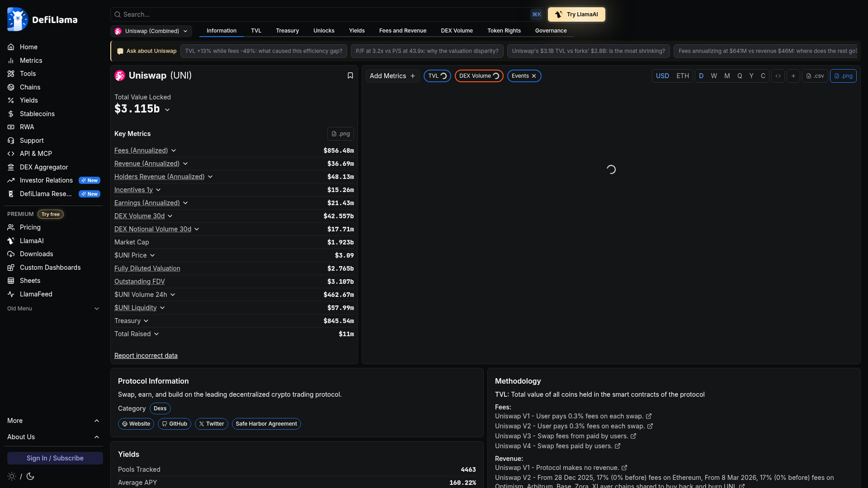Screen dimensions: 868x488
Task: Select weekly (W) chart interval
Action: [714, 76]
